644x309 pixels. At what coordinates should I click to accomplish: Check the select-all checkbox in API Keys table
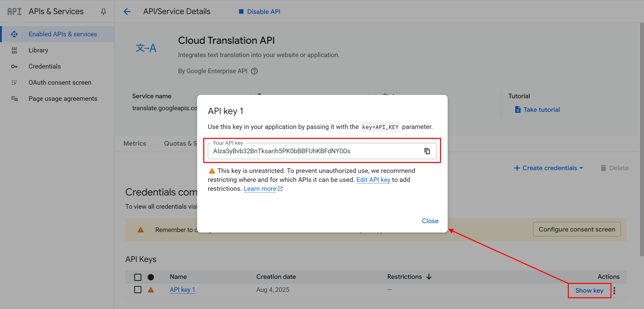138,277
